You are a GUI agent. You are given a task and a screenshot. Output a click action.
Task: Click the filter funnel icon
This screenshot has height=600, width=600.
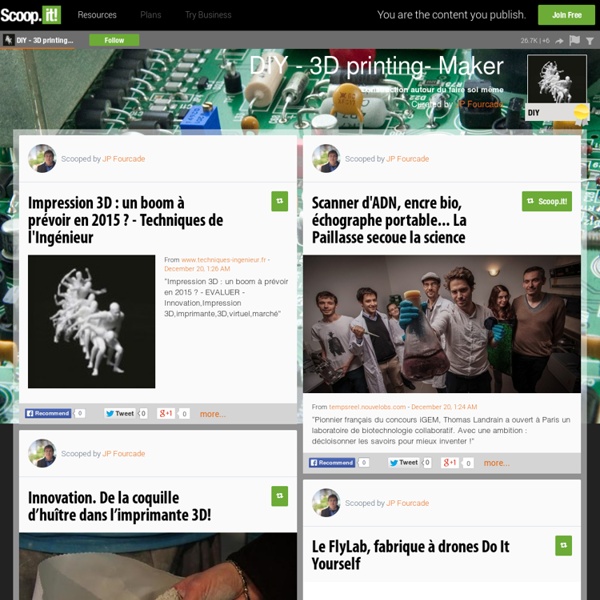[590, 41]
